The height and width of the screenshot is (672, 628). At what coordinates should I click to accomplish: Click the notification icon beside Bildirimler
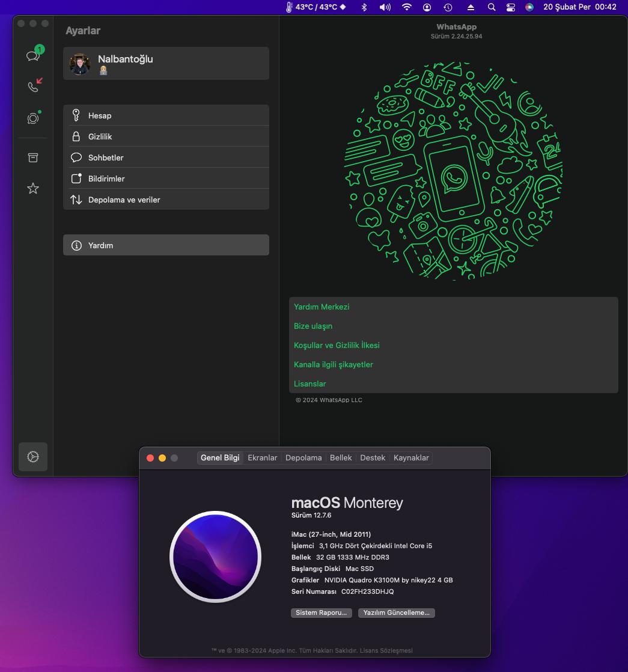[x=76, y=179]
